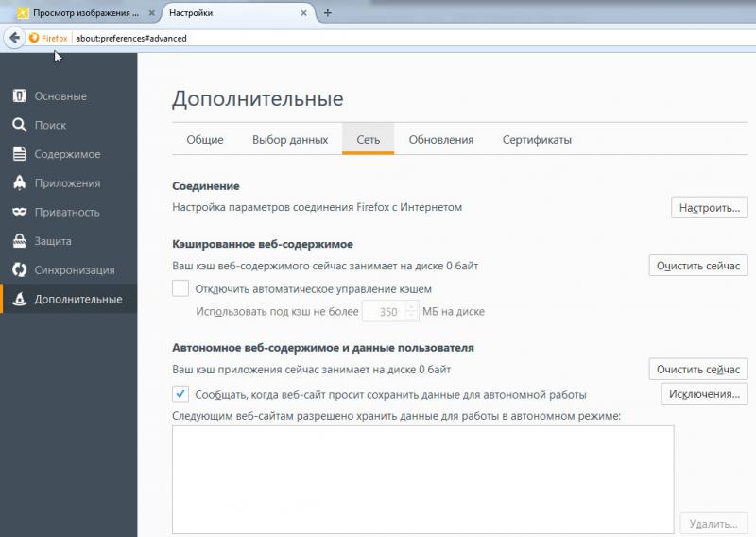Open Защита in the sidebar
Screen dimensions: 756x537
tap(68, 241)
